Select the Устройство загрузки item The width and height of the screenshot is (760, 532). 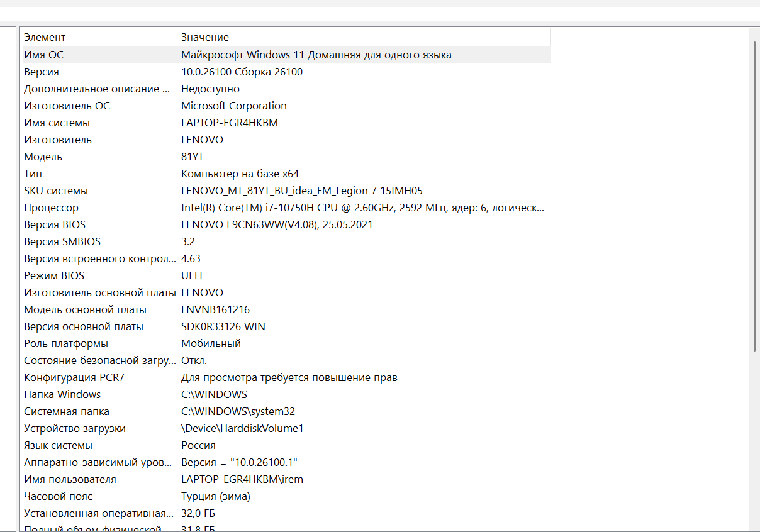[x=75, y=428]
